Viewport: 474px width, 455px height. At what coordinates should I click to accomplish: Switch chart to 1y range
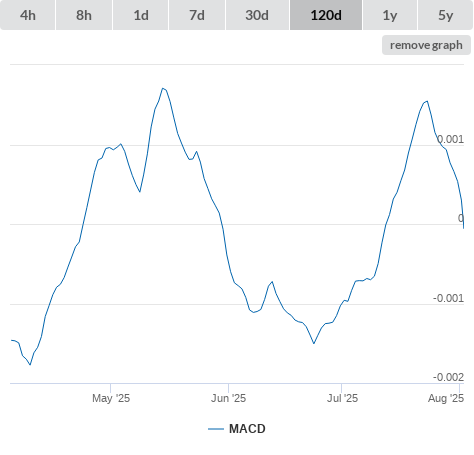tap(390, 15)
